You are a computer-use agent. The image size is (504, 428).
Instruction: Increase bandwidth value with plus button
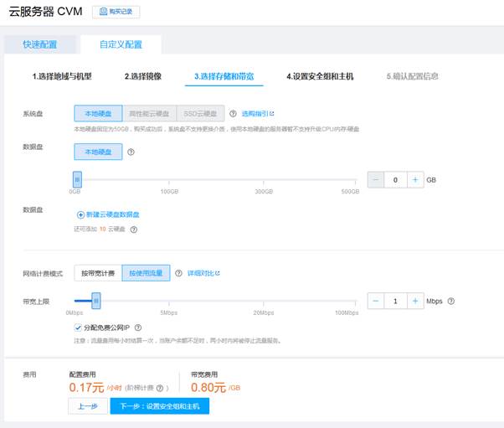[414, 301]
